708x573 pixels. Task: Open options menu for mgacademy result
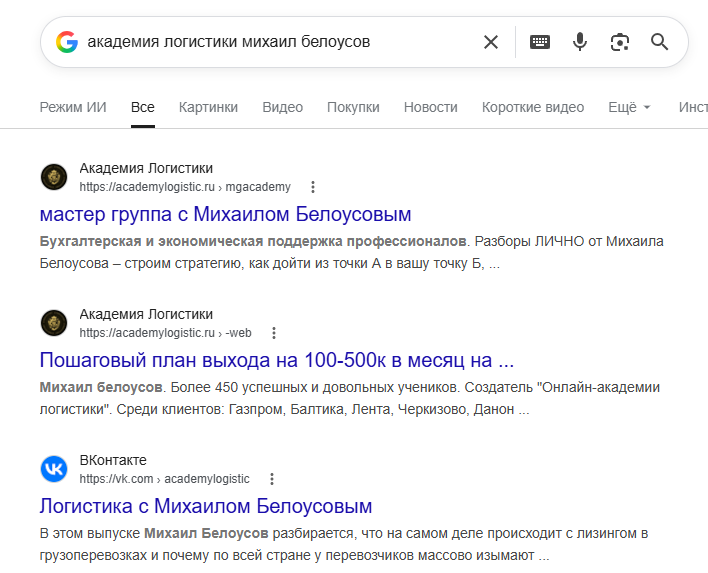click(312, 187)
